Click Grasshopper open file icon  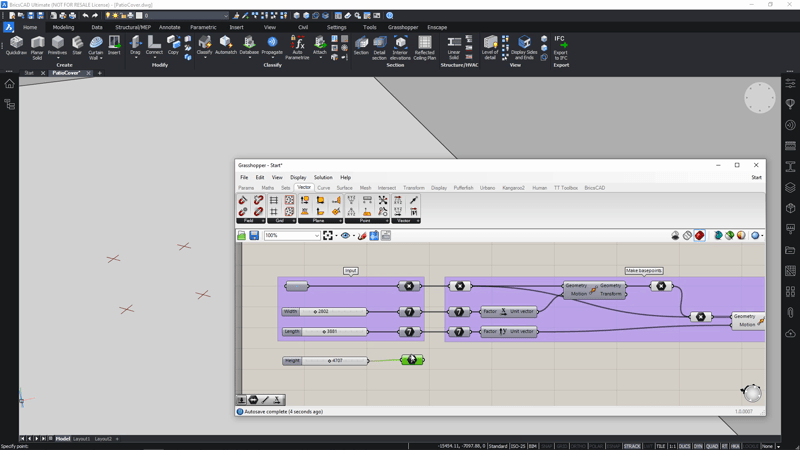[x=242, y=235]
